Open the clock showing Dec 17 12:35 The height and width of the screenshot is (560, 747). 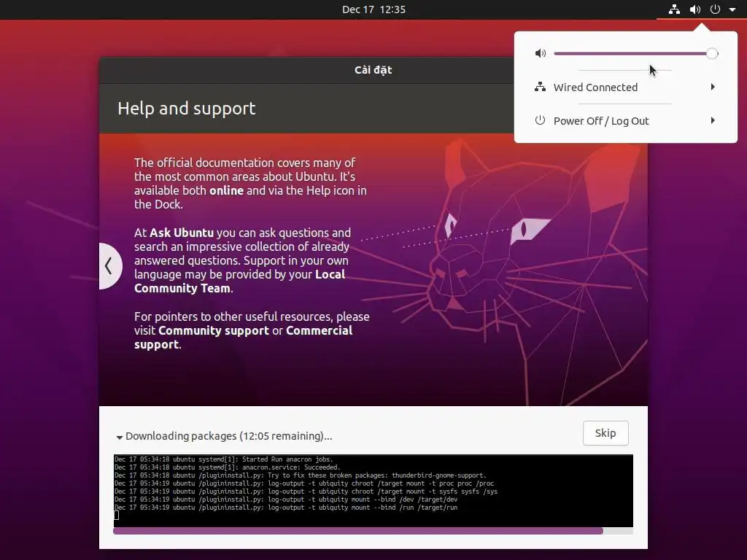coord(373,9)
